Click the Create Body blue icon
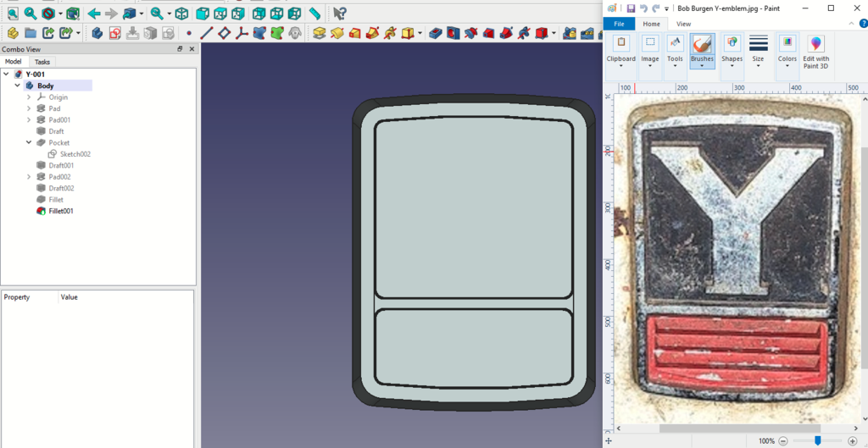This screenshot has height=448, width=868. [97, 33]
